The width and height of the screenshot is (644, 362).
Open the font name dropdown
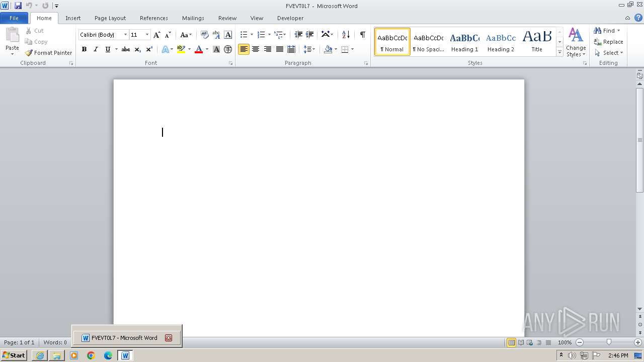[125, 35]
